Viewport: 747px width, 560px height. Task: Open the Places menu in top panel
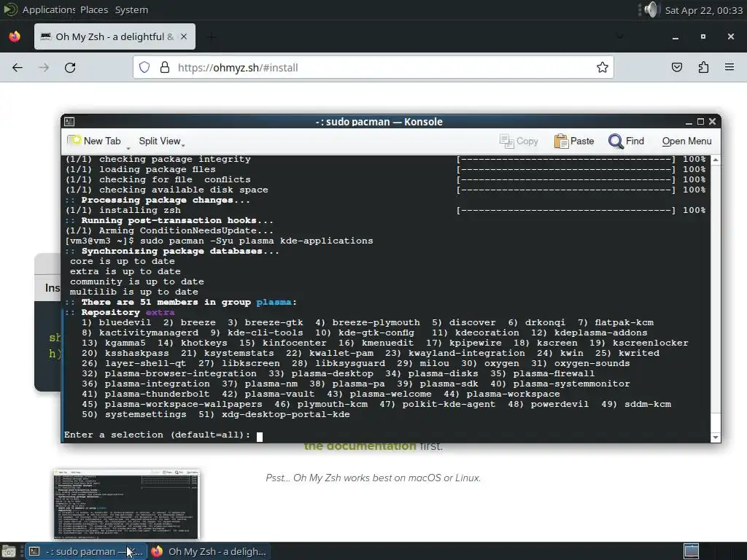coord(94,9)
